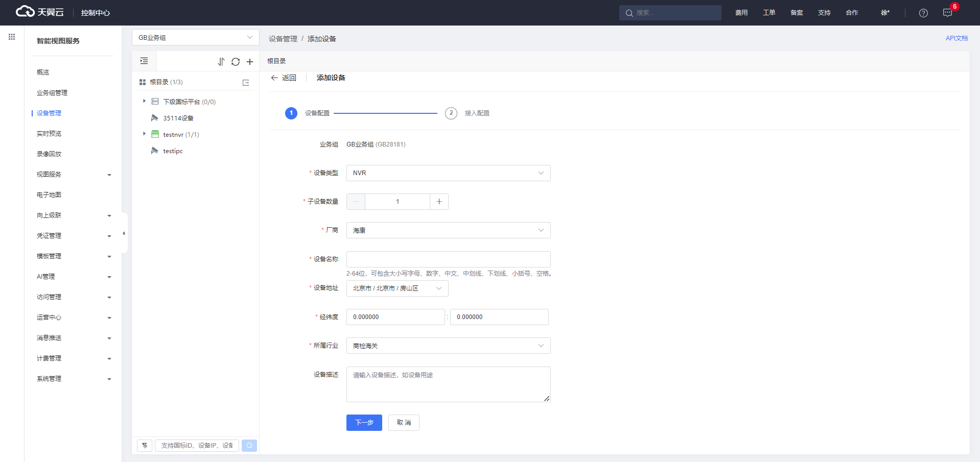Select 实时预览 in the sidebar menu
The width and height of the screenshot is (980, 462).
pyautogui.click(x=49, y=134)
